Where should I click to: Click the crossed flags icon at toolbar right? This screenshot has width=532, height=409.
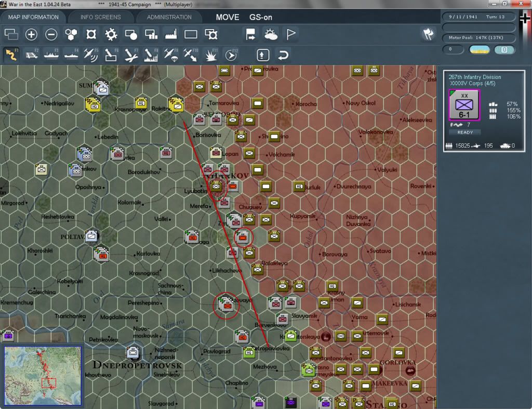428,34
